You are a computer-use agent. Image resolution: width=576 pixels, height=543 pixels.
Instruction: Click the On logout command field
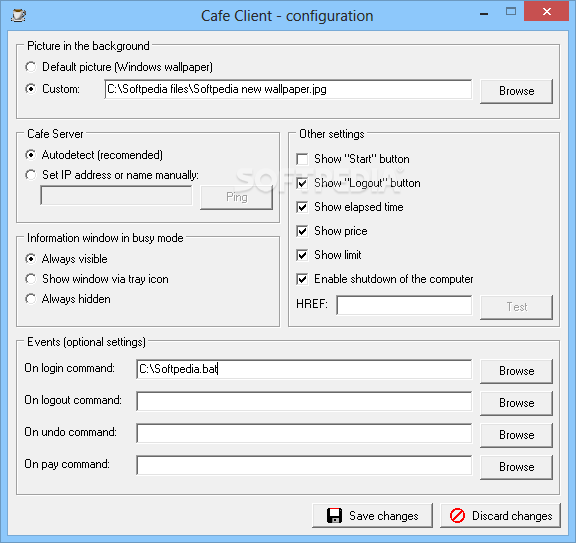coord(304,401)
